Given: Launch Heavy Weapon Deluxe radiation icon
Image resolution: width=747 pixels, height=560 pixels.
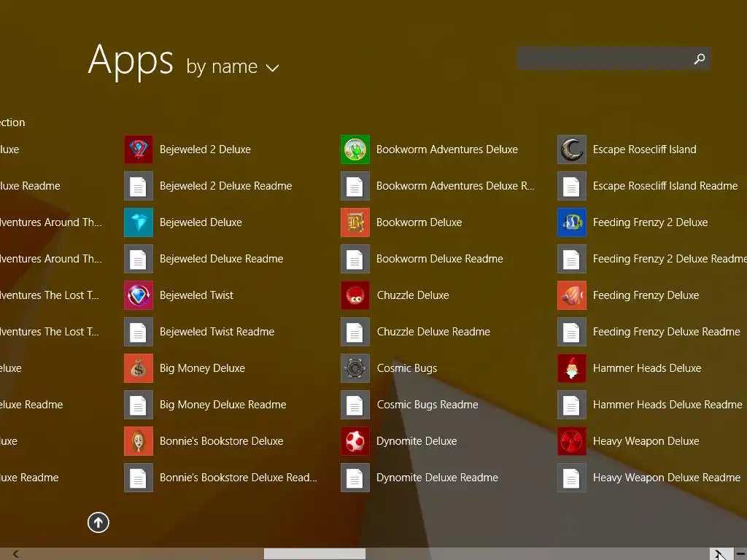Looking at the screenshot, I should pyautogui.click(x=572, y=441).
